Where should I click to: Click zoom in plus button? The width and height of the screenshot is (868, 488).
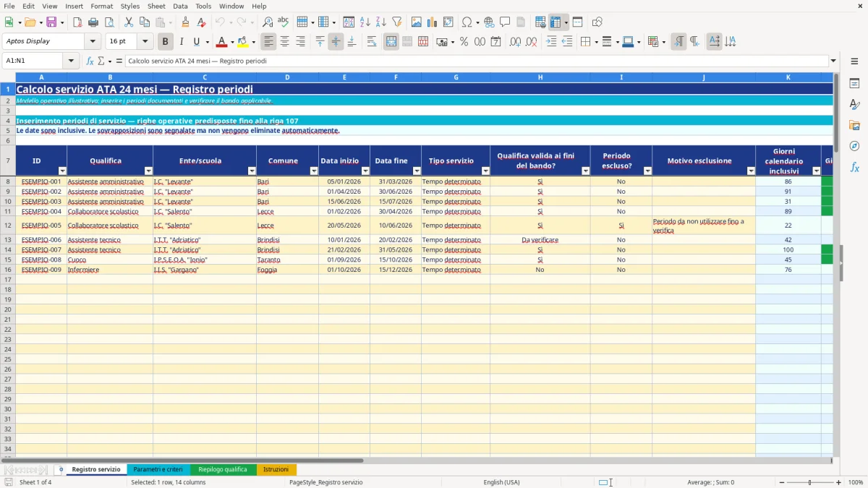838,482
